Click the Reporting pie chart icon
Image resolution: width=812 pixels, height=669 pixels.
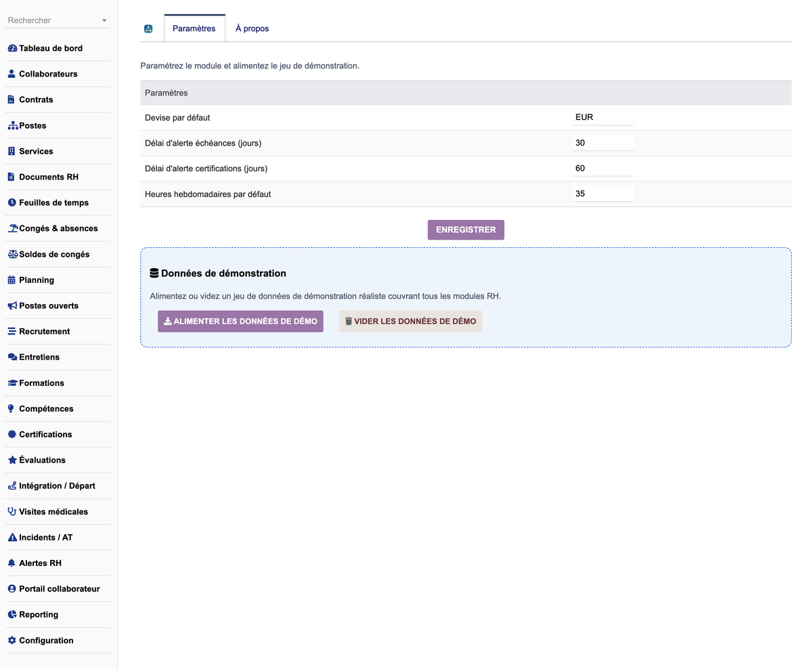[x=12, y=615]
